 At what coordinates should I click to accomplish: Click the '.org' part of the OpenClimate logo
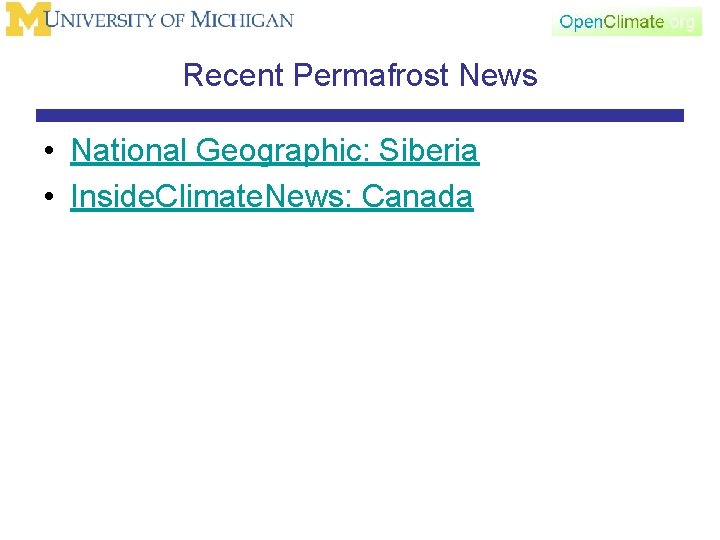(681, 21)
